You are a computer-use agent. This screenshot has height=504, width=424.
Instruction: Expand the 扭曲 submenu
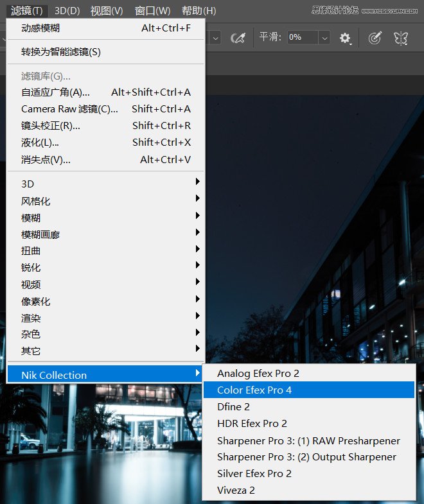click(106, 250)
